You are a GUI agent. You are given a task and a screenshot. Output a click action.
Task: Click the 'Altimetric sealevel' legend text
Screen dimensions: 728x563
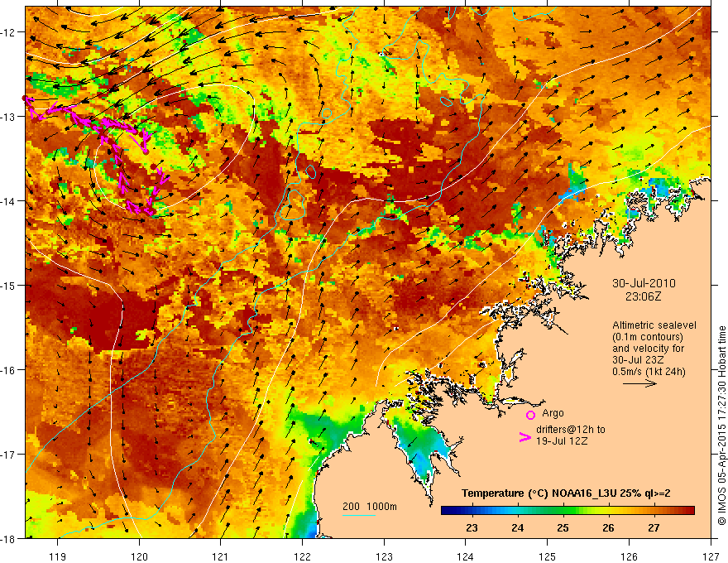[x=654, y=325]
